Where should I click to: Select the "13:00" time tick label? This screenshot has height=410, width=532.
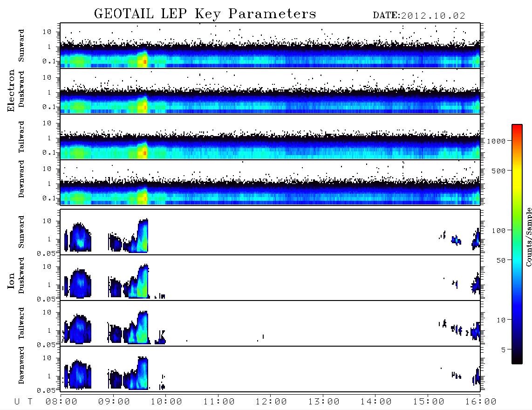point(324,402)
